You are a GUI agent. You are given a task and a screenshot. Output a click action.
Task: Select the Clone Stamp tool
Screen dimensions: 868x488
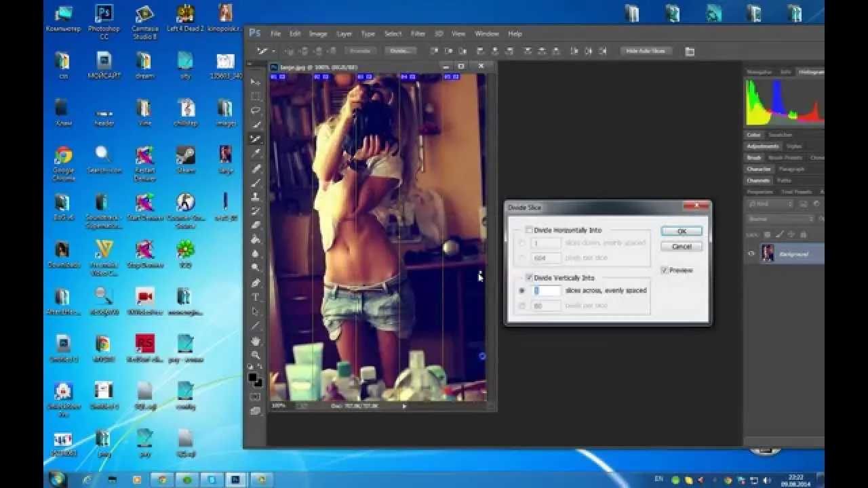coord(256,197)
